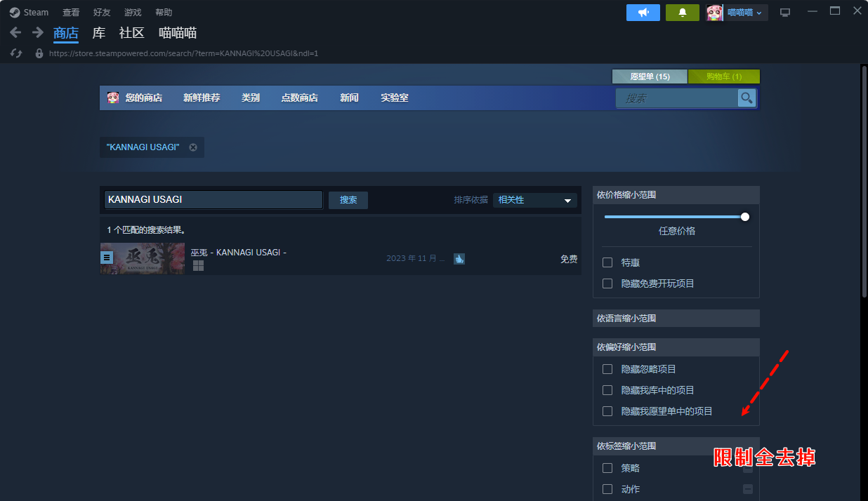Collapse the 依标签缩小范围 header
Screen dimensions: 868x501
click(676, 446)
